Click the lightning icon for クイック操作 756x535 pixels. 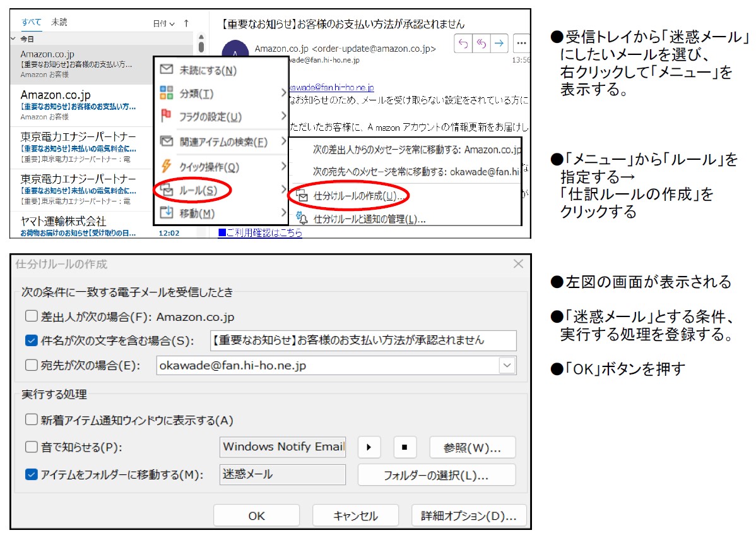pyautogui.click(x=167, y=166)
